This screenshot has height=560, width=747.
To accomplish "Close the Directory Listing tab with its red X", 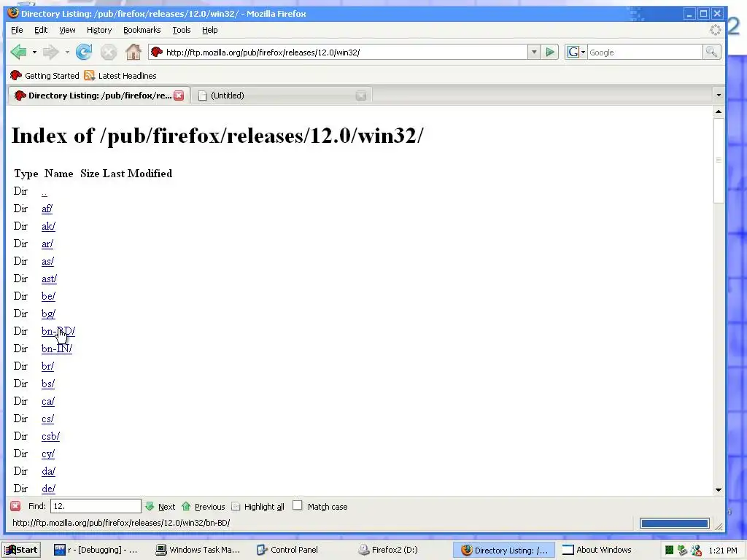I will pos(179,96).
